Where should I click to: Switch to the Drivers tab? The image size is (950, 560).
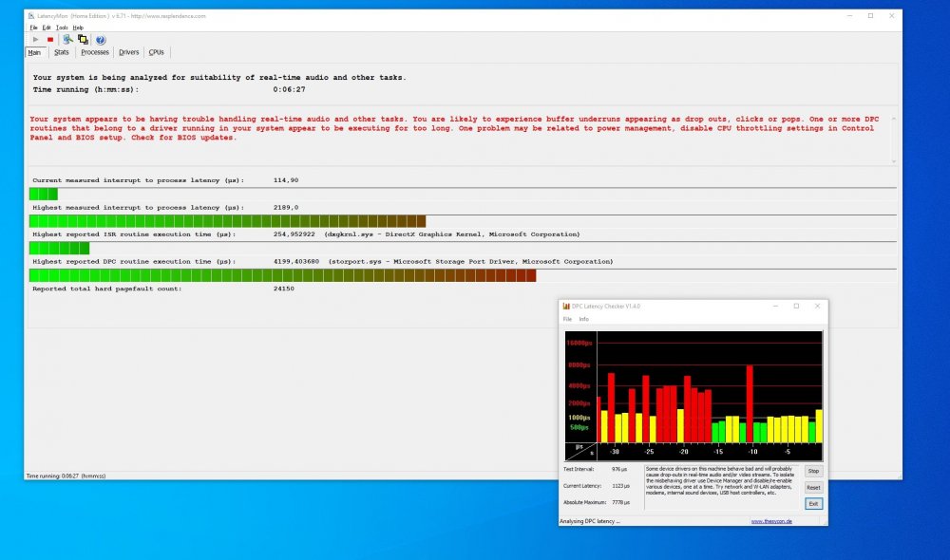tap(129, 52)
